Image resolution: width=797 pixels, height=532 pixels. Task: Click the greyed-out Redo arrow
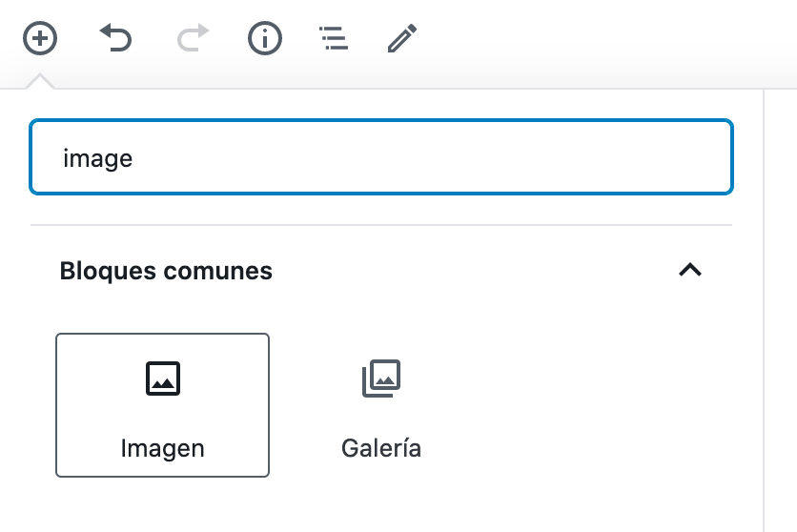pos(193,38)
